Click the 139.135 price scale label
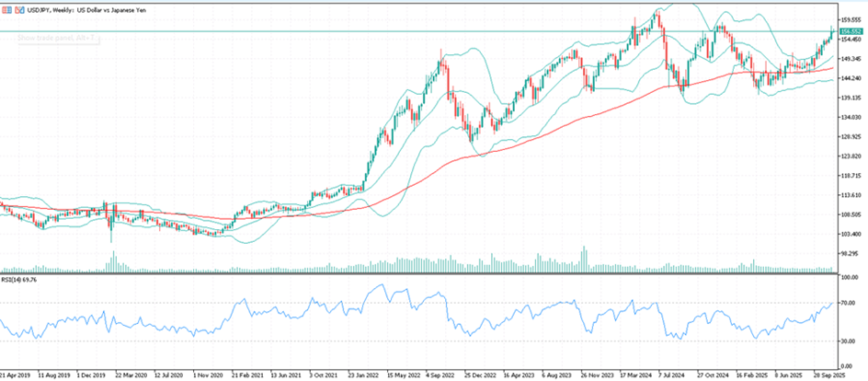 (851, 98)
